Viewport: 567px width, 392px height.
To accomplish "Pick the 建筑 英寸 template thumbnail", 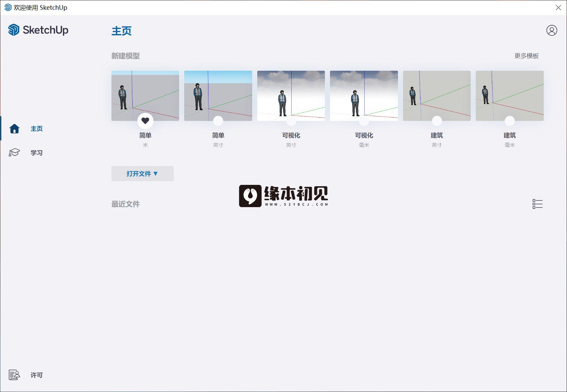I will [x=437, y=96].
